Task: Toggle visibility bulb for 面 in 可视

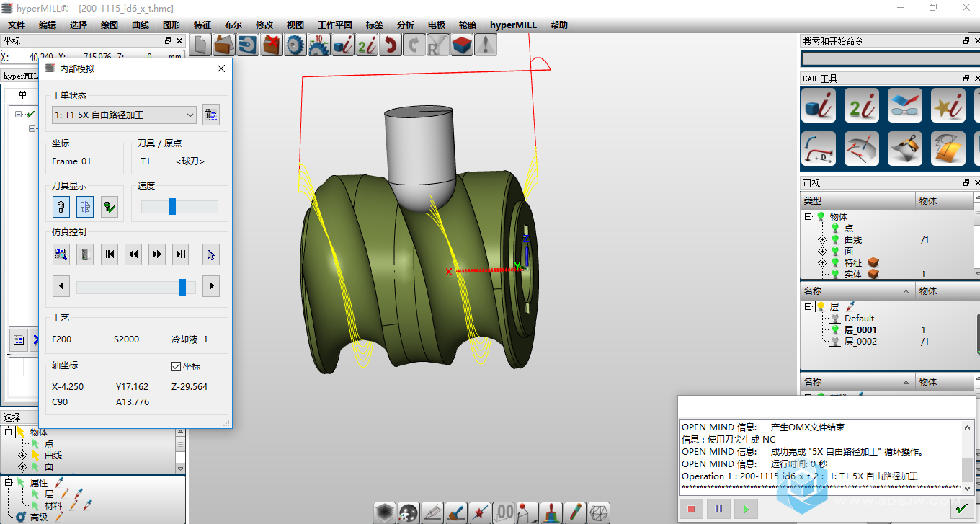Action: (837, 251)
